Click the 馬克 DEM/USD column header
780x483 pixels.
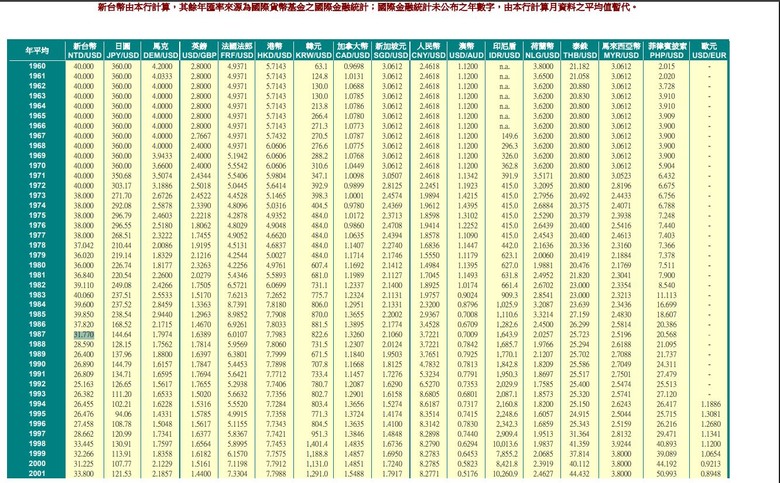(x=160, y=51)
